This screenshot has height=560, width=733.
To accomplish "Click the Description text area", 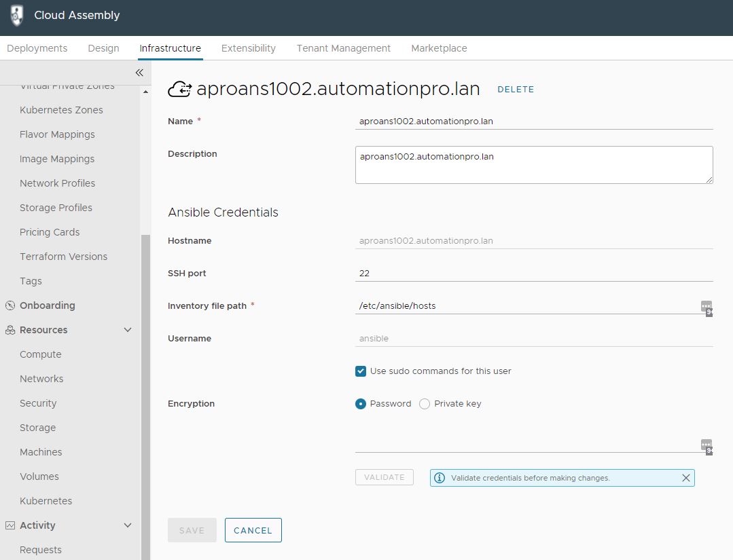I will [x=534, y=165].
